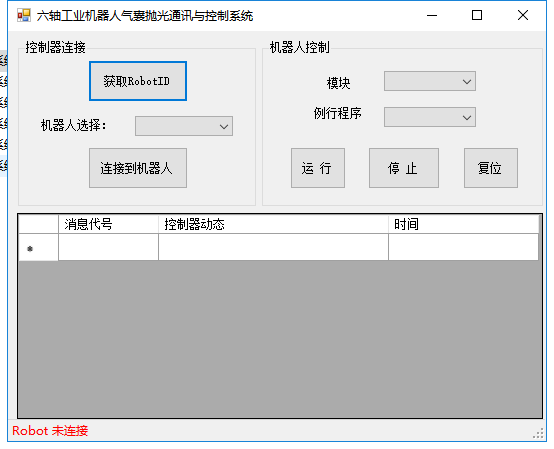Maximize the window
The width and height of the screenshot is (554, 449).
[477, 15]
